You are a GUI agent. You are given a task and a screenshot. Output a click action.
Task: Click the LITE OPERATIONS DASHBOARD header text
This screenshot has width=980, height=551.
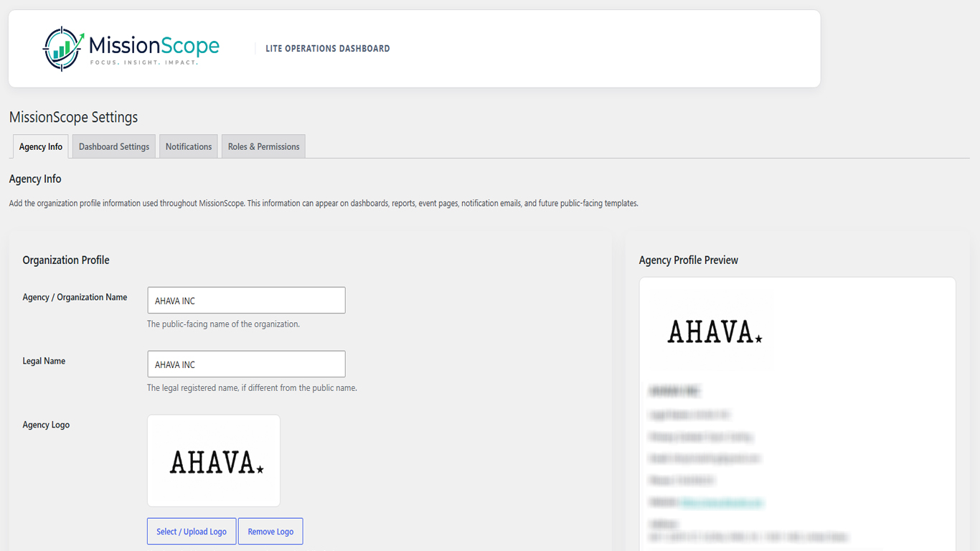point(328,49)
